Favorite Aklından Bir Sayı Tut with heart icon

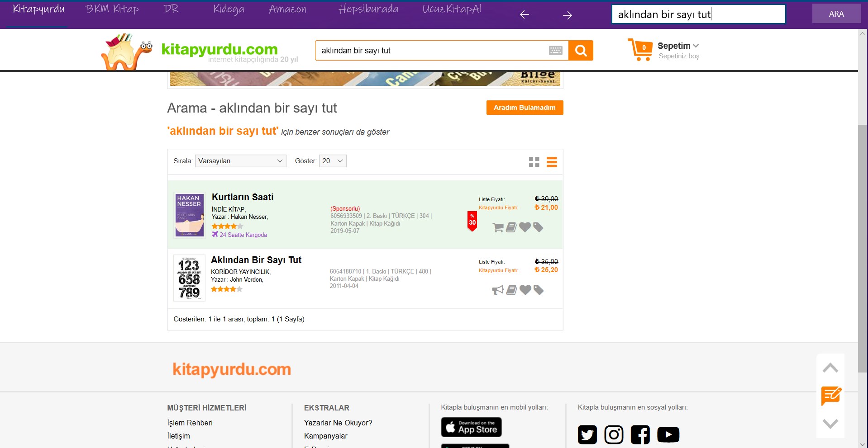[x=525, y=290]
